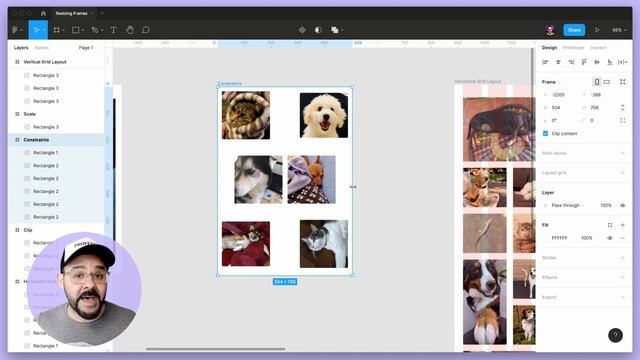640x360 pixels.
Task: Switch to the Design tab
Action: [x=549, y=48]
